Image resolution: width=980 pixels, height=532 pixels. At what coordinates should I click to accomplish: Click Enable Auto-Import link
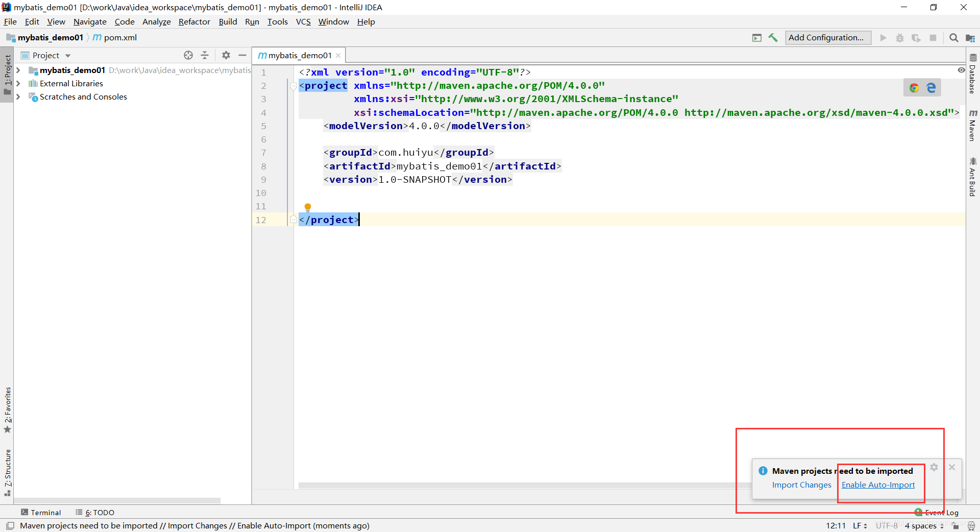point(878,485)
